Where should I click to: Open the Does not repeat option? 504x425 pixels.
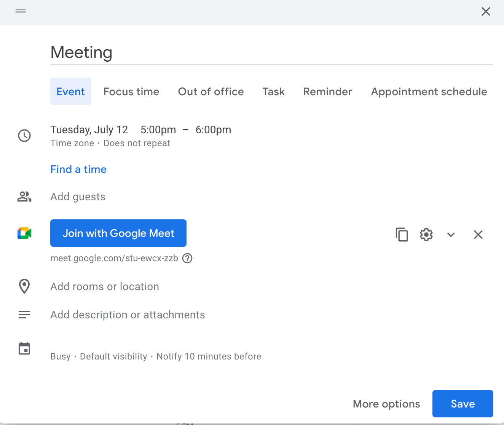pyautogui.click(x=137, y=143)
